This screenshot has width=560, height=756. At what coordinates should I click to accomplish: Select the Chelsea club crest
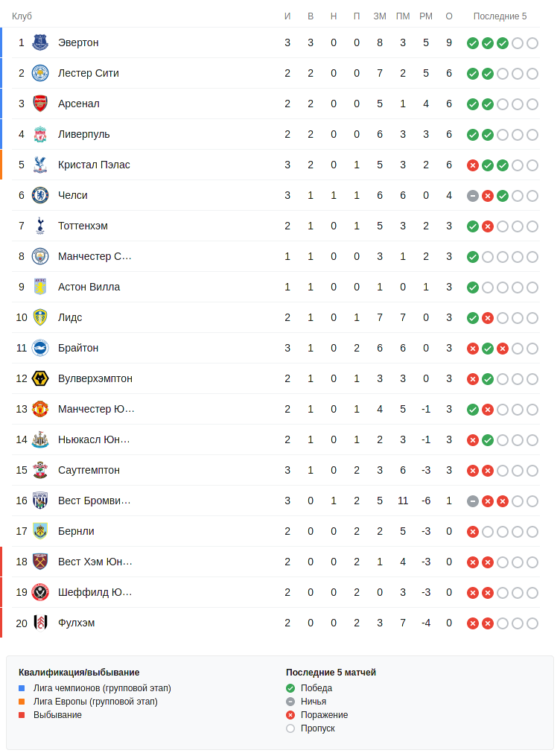pyautogui.click(x=40, y=195)
